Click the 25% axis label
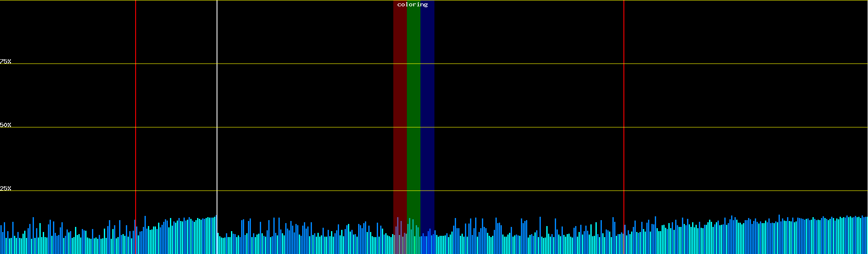Image resolution: width=868 pixels, height=254 pixels. pos(6,188)
